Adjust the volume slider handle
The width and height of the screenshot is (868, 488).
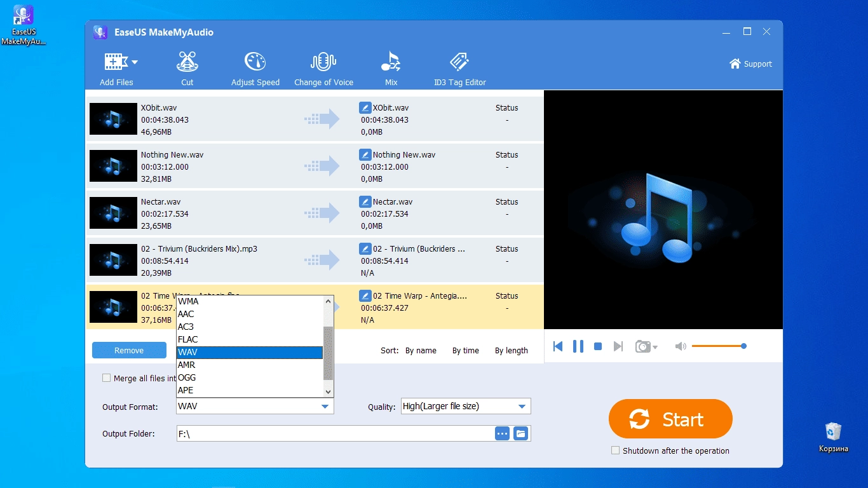tap(743, 346)
